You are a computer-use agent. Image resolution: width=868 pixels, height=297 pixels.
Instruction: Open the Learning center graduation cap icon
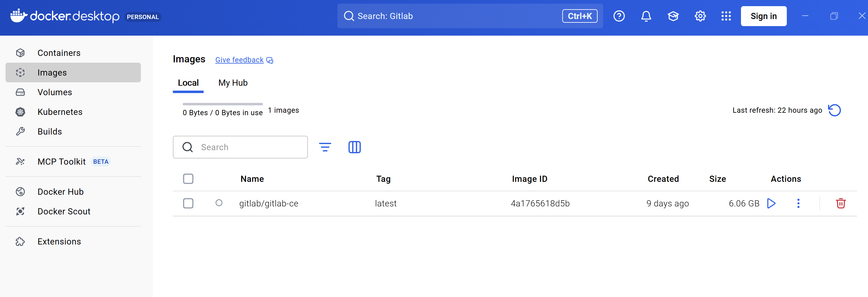673,16
